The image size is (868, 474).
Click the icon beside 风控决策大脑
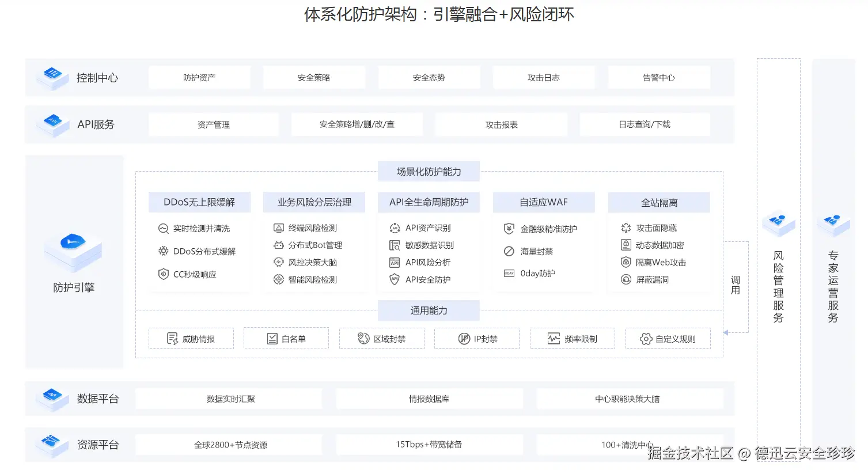(x=278, y=263)
